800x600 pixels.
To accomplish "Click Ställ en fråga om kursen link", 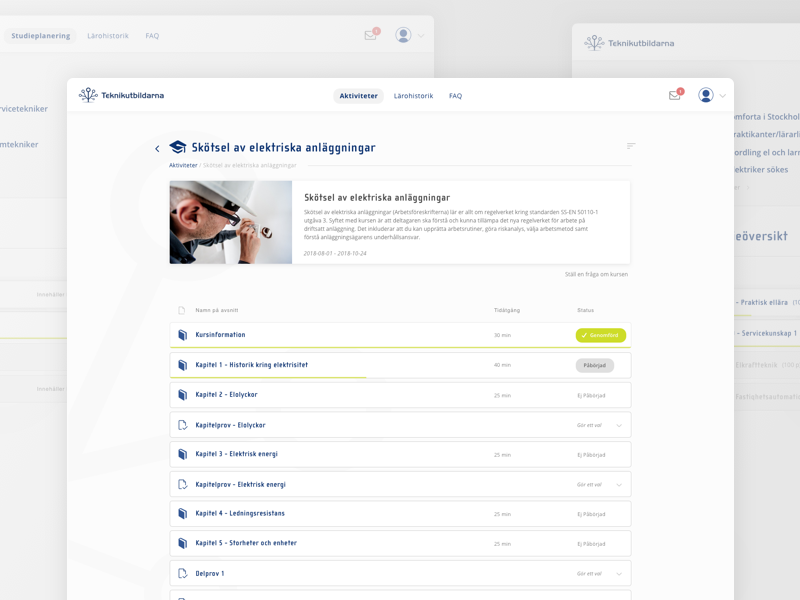I will click(x=596, y=274).
